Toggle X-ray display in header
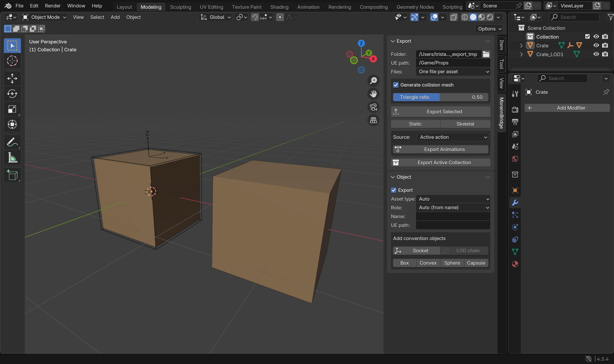Screen dimensions: 614x364 tap(454, 17)
